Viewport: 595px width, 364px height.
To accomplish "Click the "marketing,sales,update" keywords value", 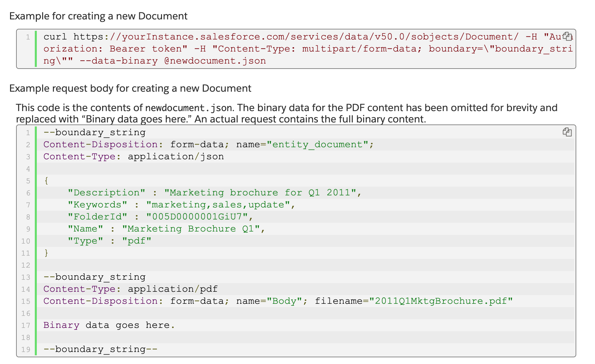I will pyautogui.click(x=218, y=205).
